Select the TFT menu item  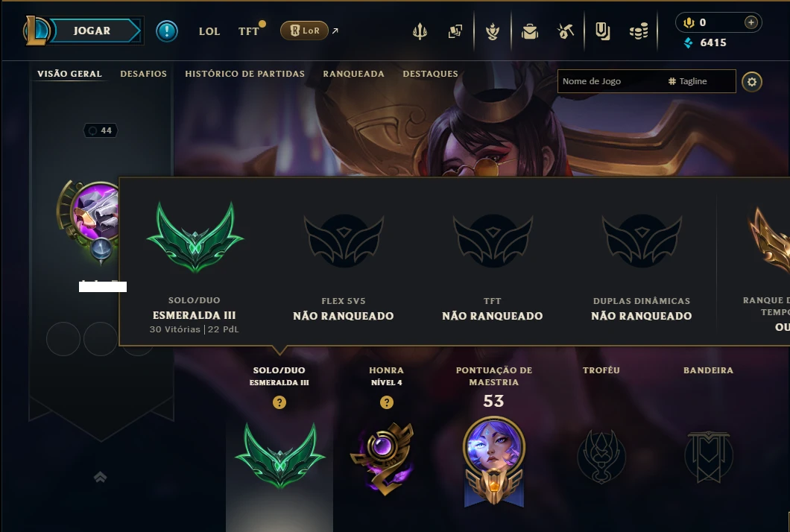click(248, 31)
